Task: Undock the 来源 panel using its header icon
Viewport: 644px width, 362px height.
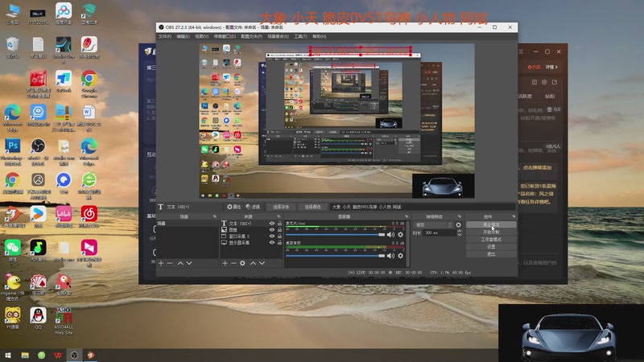Action: pos(279,216)
